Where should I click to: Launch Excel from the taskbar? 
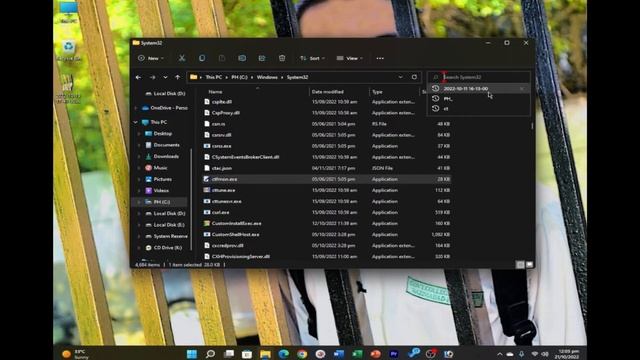tap(357, 354)
